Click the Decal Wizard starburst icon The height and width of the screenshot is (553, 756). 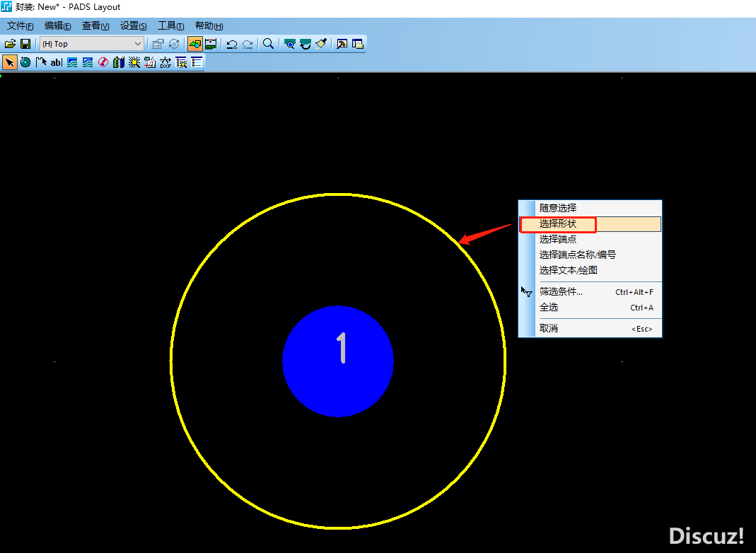[134, 62]
